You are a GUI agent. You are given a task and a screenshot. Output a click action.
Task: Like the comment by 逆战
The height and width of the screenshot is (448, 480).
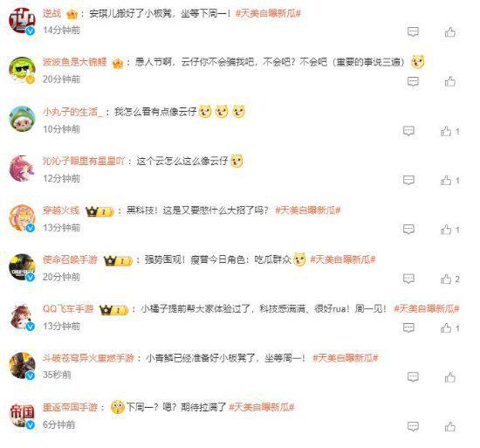point(450,31)
